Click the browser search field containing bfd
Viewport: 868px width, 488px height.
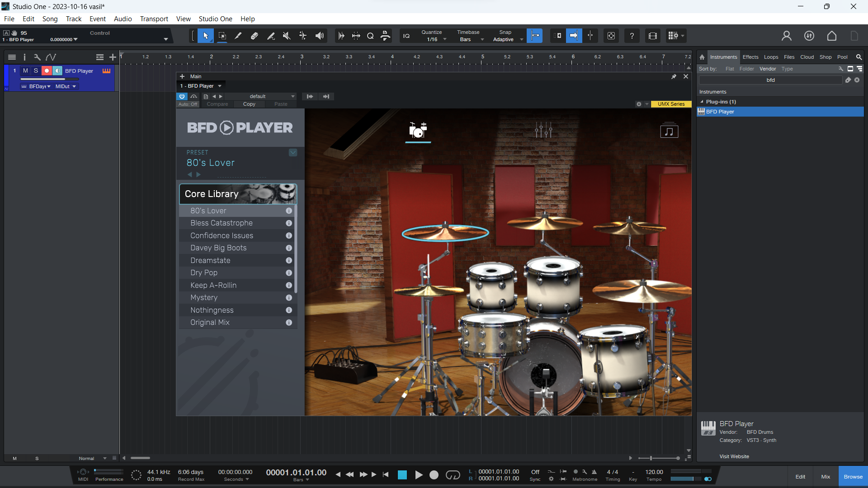770,80
